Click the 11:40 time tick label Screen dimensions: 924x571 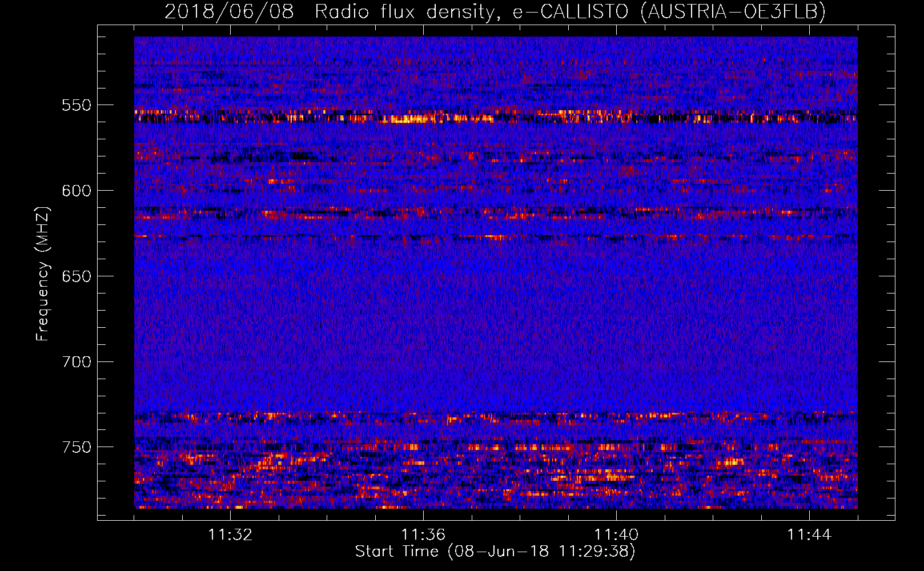[x=616, y=535]
